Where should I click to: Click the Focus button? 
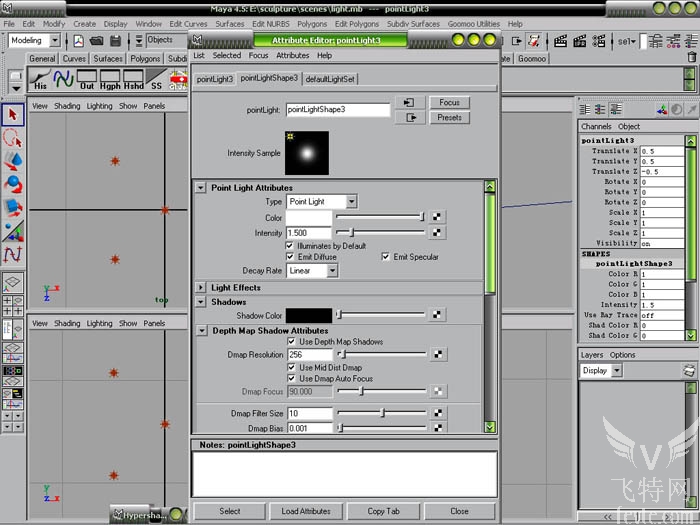[x=450, y=103]
